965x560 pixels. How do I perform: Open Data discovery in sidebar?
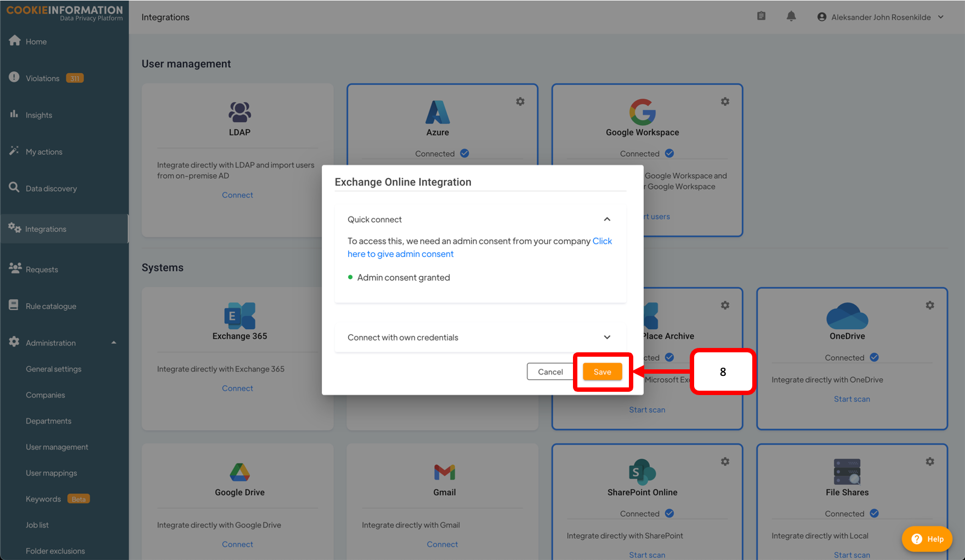pyautogui.click(x=51, y=188)
